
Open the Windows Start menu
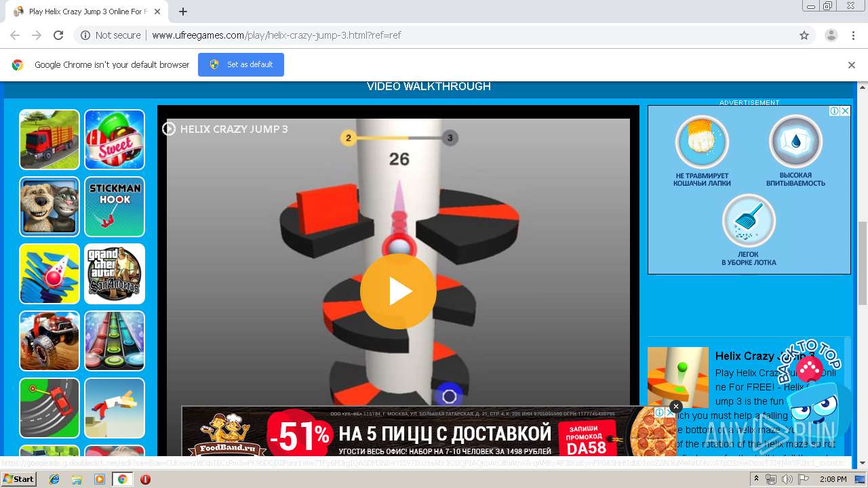(19, 479)
